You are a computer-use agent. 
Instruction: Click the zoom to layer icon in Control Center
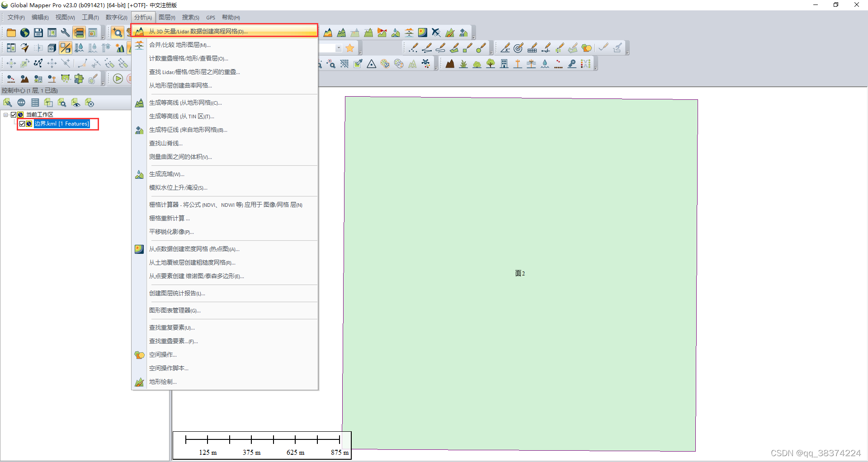coord(62,103)
